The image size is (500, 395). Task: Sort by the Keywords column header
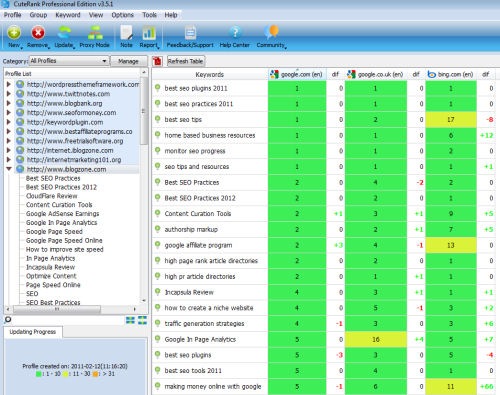pos(210,74)
